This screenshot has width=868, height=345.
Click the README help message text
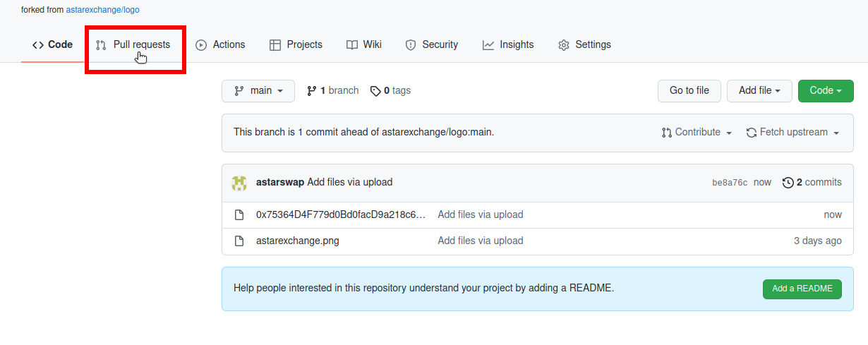pos(423,288)
